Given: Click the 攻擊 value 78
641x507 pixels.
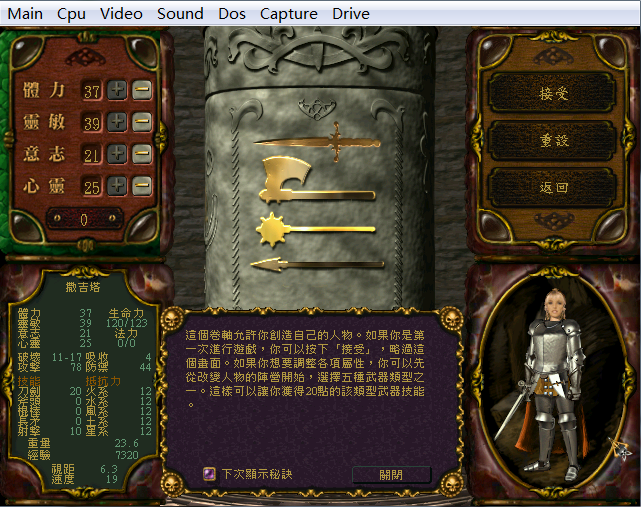Looking at the screenshot, I should [76, 367].
